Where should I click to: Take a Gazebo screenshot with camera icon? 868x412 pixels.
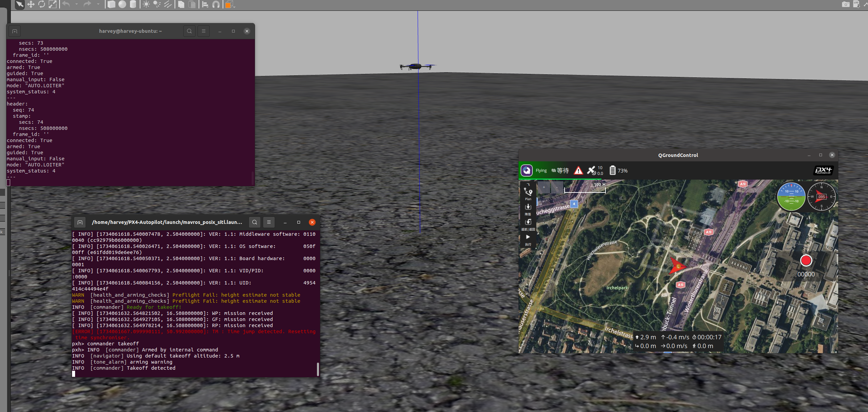[x=846, y=4]
